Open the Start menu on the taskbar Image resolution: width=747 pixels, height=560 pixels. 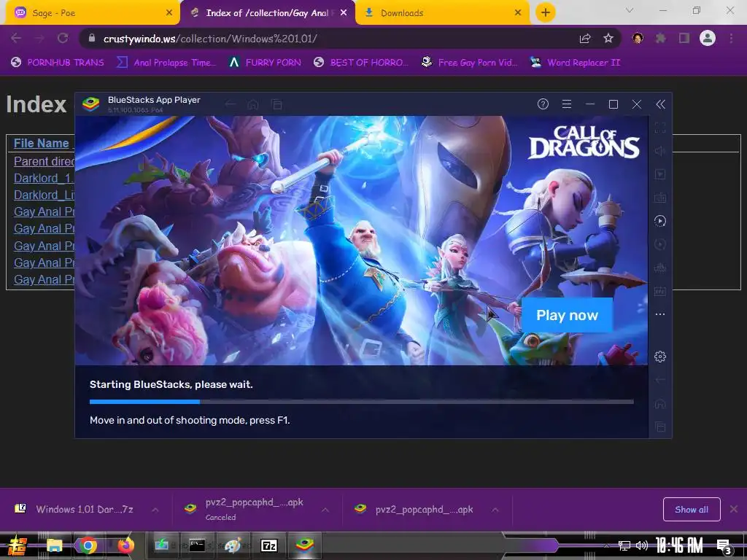(x=18, y=545)
